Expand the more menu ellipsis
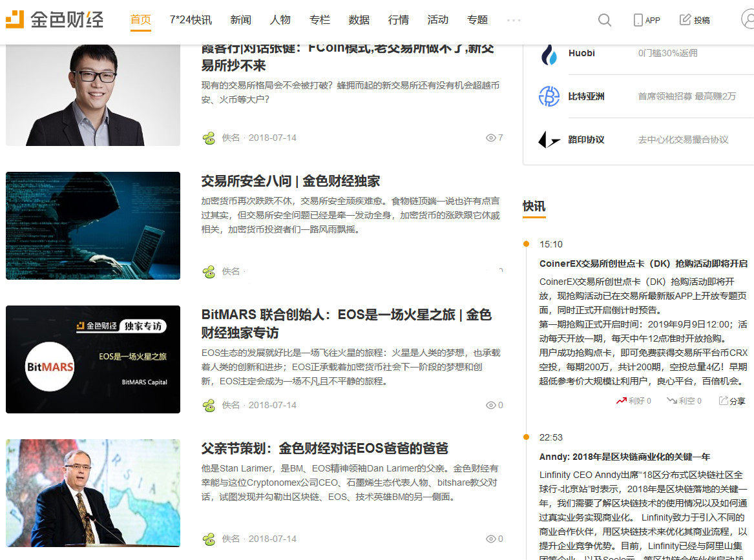This screenshot has width=754, height=560. point(514,20)
